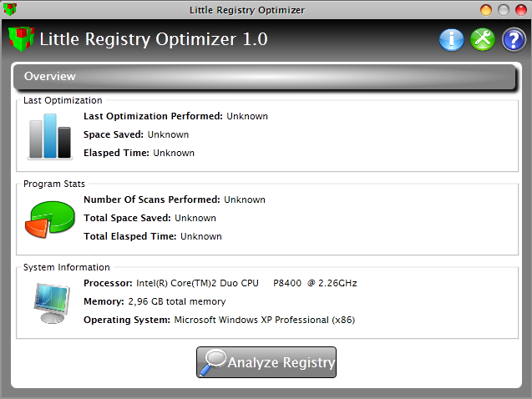Click the monitor System Information icon
Screen dimensions: 532x399
point(52,303)
